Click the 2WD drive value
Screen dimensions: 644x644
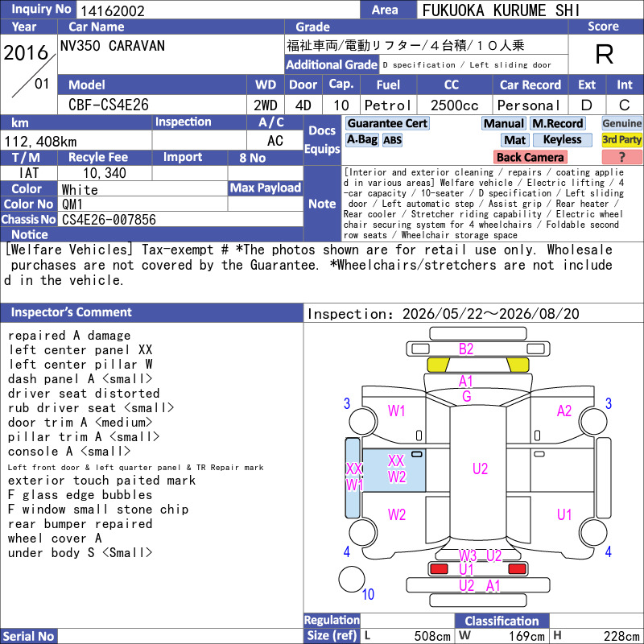tap(266, 105)
